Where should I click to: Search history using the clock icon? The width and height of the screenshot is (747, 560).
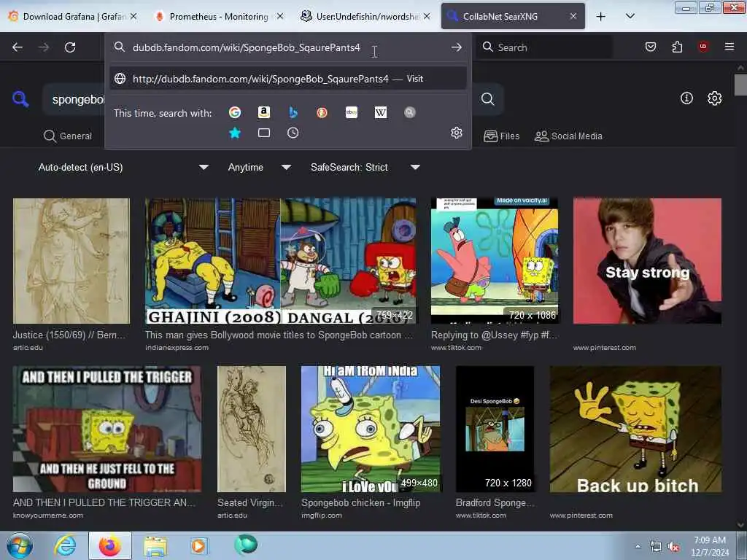point(293,133)
